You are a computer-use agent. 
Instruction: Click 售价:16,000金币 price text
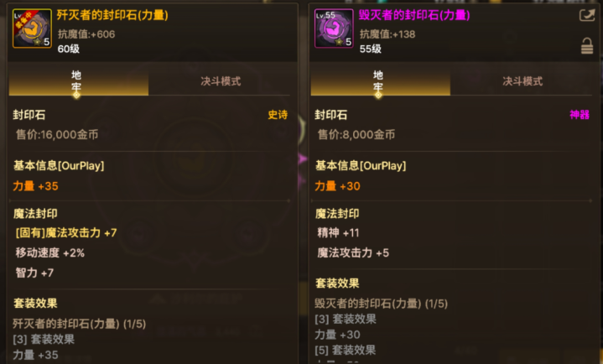pos(57,135)
